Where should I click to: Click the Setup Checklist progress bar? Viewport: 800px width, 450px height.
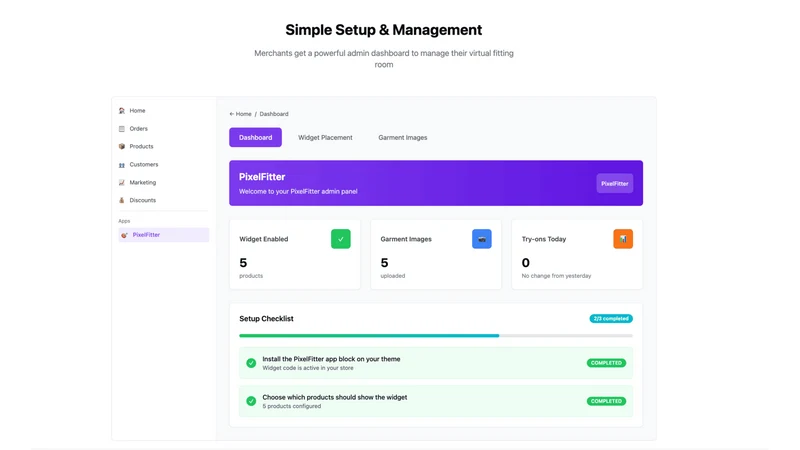point(436,336)
